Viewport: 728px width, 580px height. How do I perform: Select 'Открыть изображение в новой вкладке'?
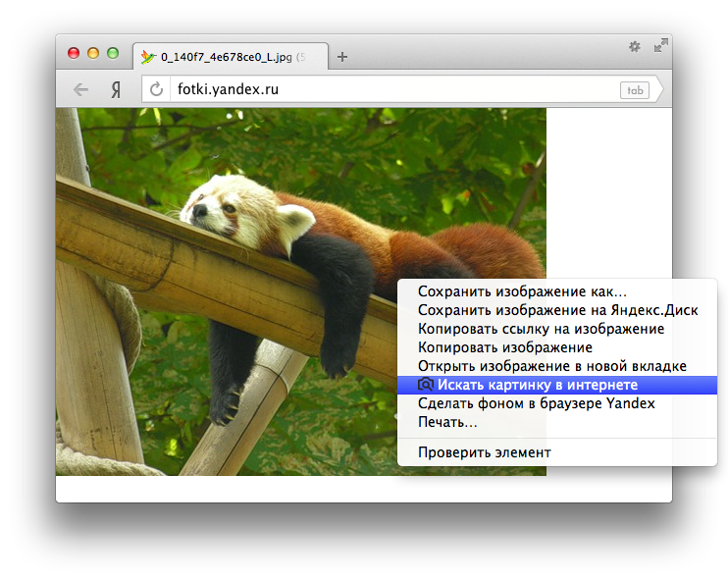click(x=551, y=366)
